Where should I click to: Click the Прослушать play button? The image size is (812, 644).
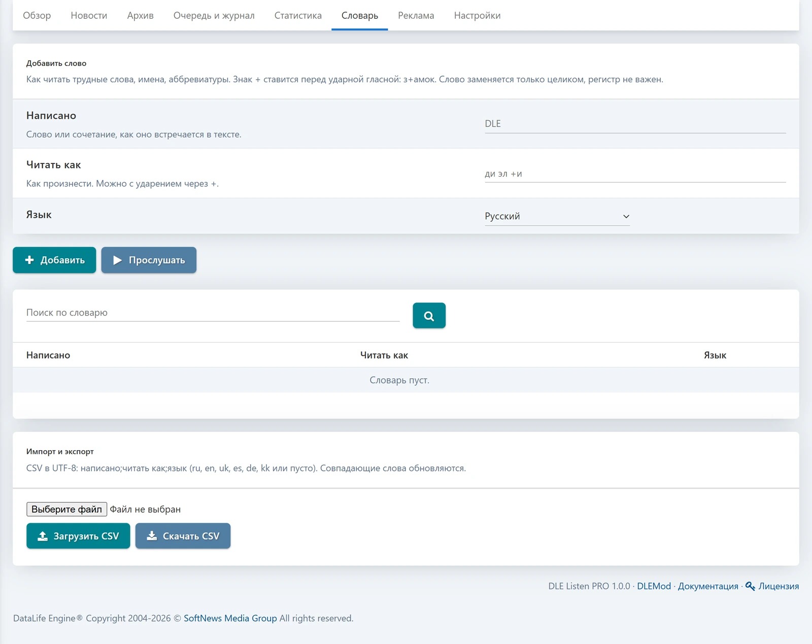(149, 260)
